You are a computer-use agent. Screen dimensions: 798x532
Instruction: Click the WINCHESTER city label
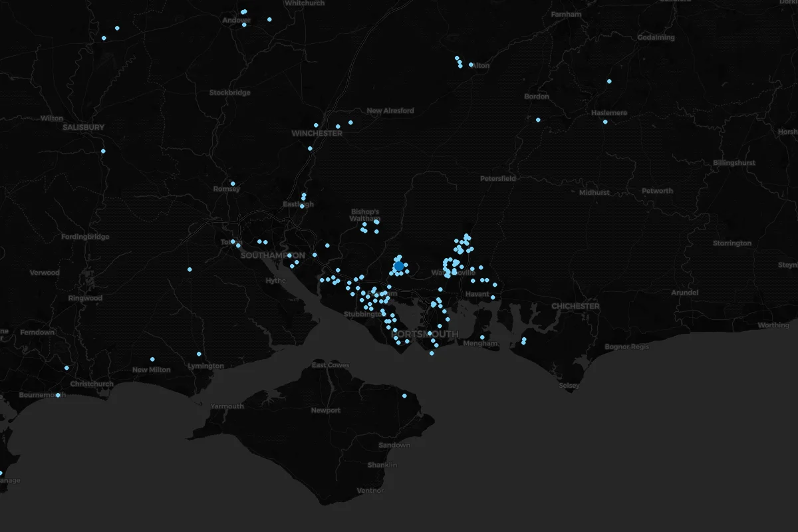click(317, 133)
